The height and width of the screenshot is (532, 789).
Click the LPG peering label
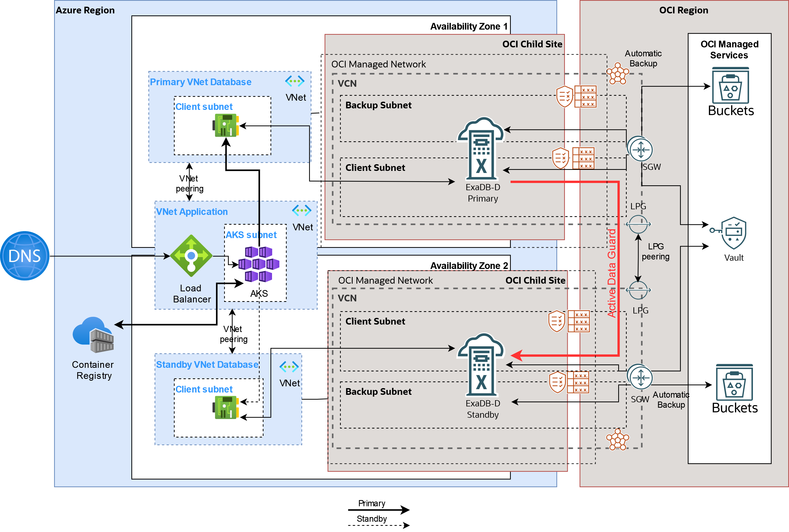655,251
